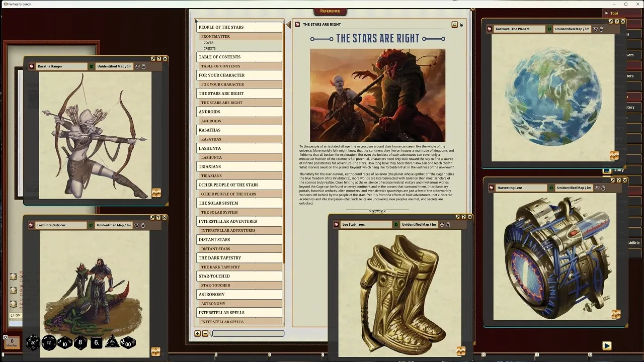The width and height of the screenshot is (644, 362).
Task: Collapse the Androids chapter heading
Action: [x=239, y=112]
